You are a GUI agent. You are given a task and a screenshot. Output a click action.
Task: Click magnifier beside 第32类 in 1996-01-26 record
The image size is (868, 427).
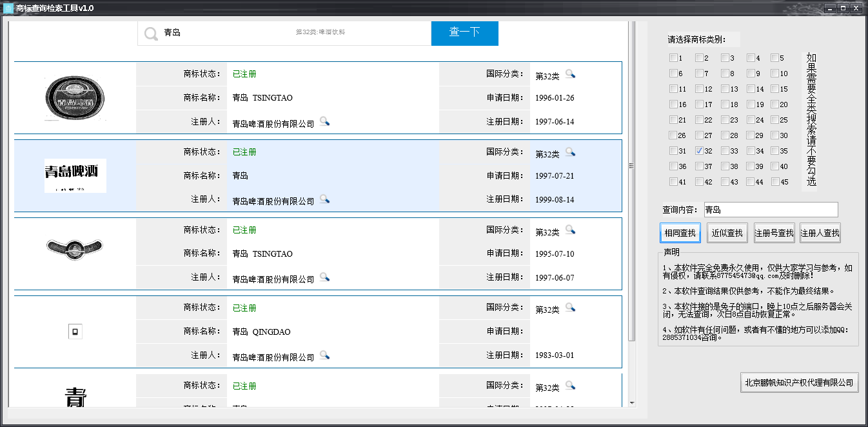click(570, 74)
